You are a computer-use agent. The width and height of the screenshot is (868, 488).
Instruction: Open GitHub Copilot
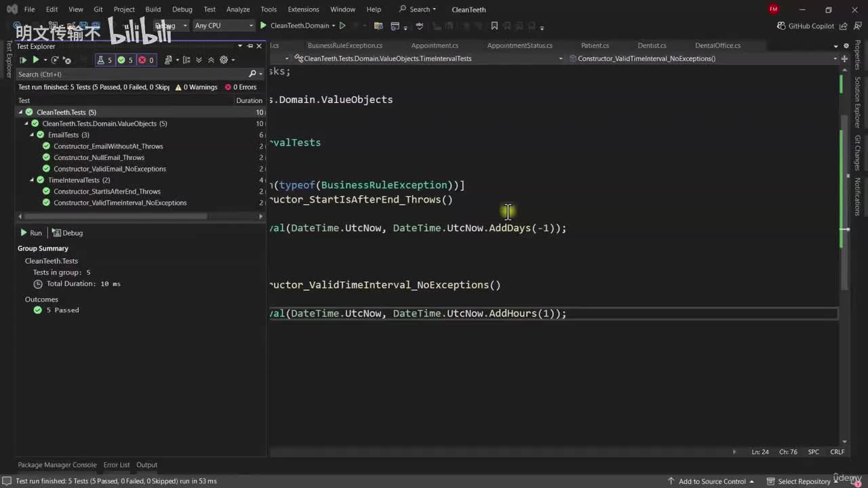pyautogui.click(x=806, y=26)
